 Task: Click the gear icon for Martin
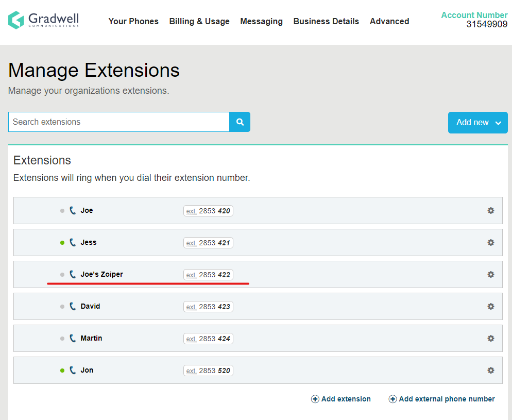pos(490,339)
